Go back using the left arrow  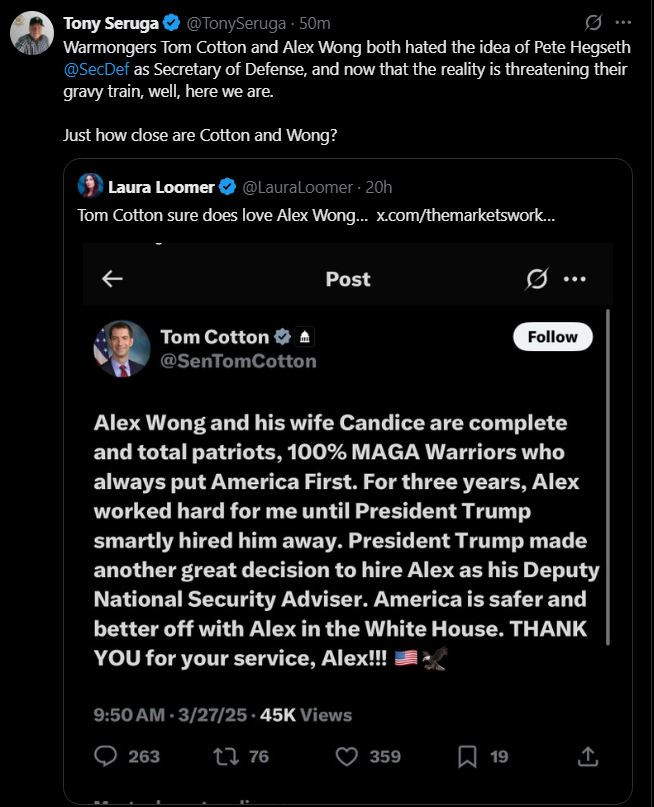coord(112,279)
